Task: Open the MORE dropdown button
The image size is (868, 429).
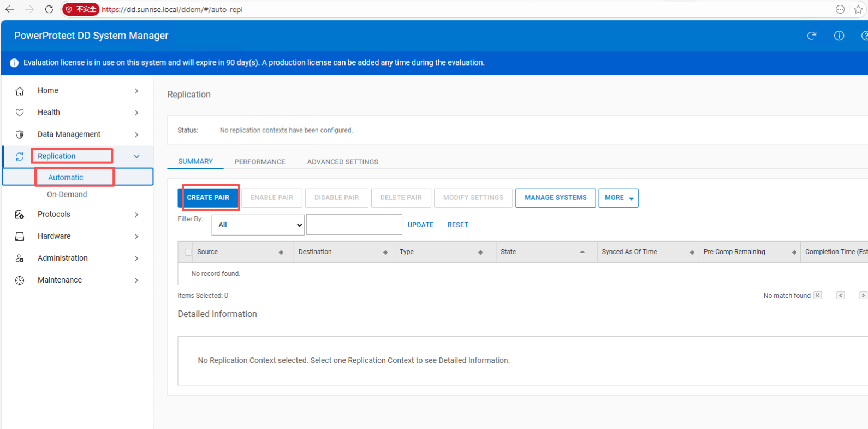Action: pos(619,198)
